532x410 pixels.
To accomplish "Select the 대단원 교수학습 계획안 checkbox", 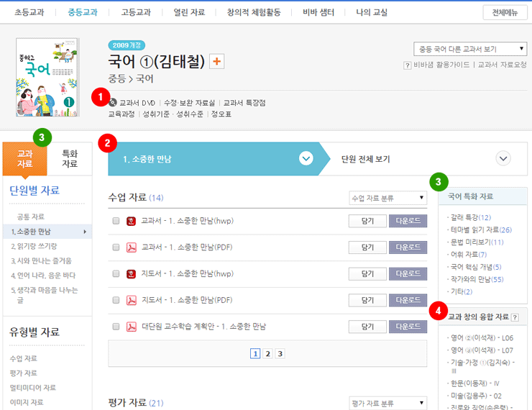I will pyautogui.click(x=116, y=327).
